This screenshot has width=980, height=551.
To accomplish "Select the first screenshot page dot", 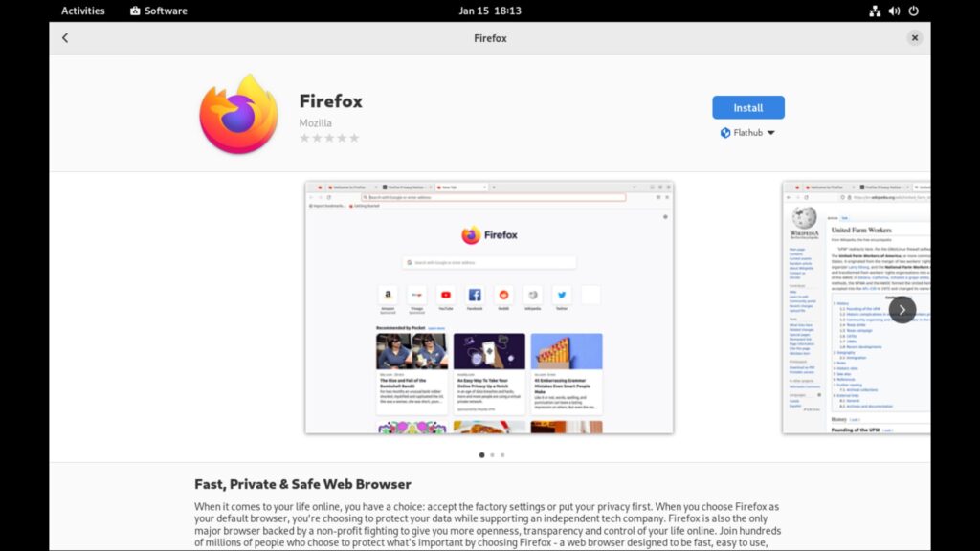I will pos(482,454).
